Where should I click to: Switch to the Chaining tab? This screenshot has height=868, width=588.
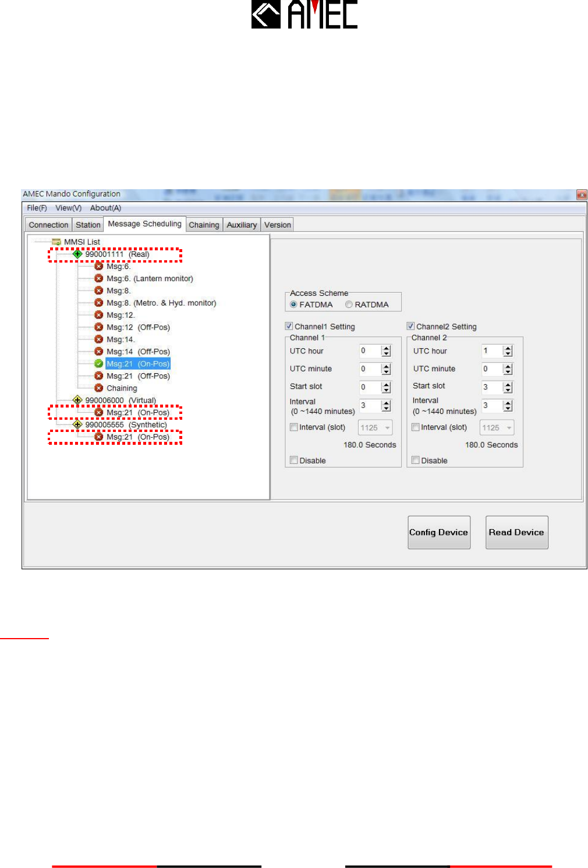click(x=204, y=225)
